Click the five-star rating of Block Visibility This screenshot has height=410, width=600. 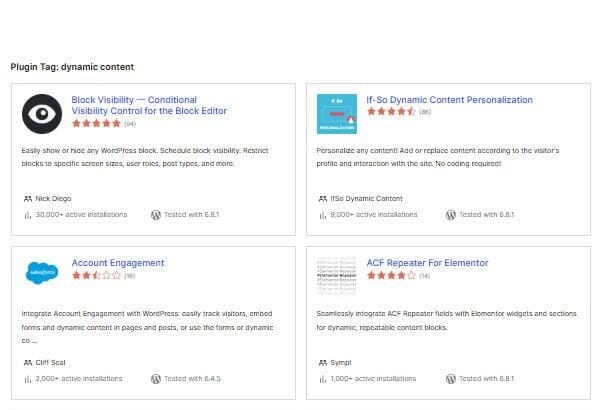point(96,125)
